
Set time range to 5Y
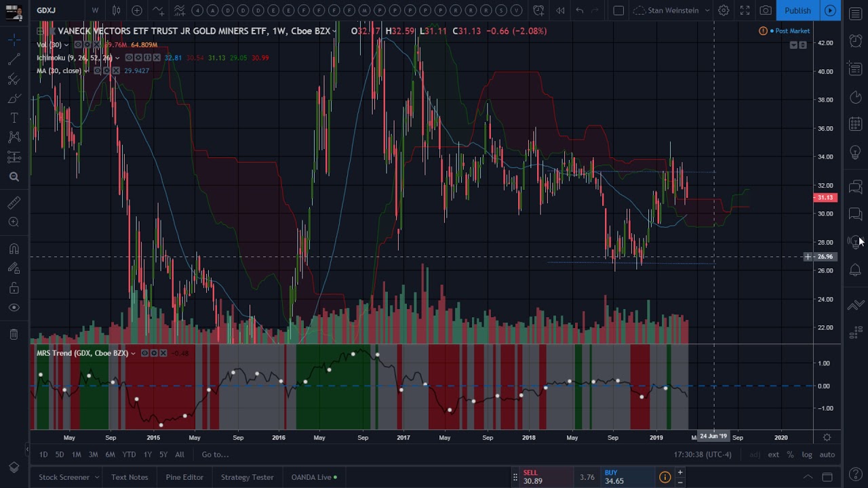(x=163, y=455)
